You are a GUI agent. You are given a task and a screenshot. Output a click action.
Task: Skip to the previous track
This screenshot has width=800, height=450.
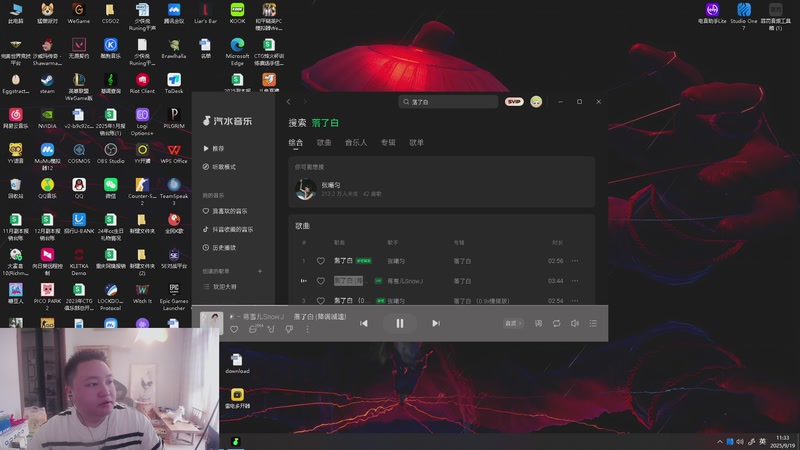click(x=364, y=323)
